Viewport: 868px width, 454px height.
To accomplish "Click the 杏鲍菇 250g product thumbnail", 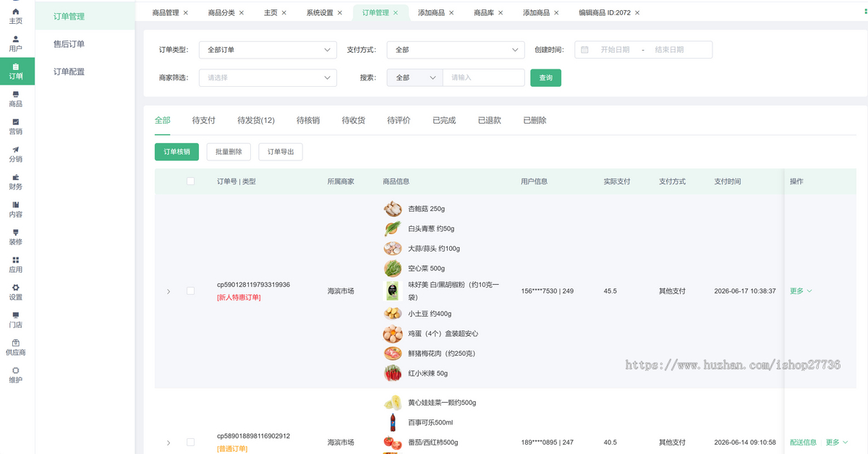I will (x=393, y=209).
